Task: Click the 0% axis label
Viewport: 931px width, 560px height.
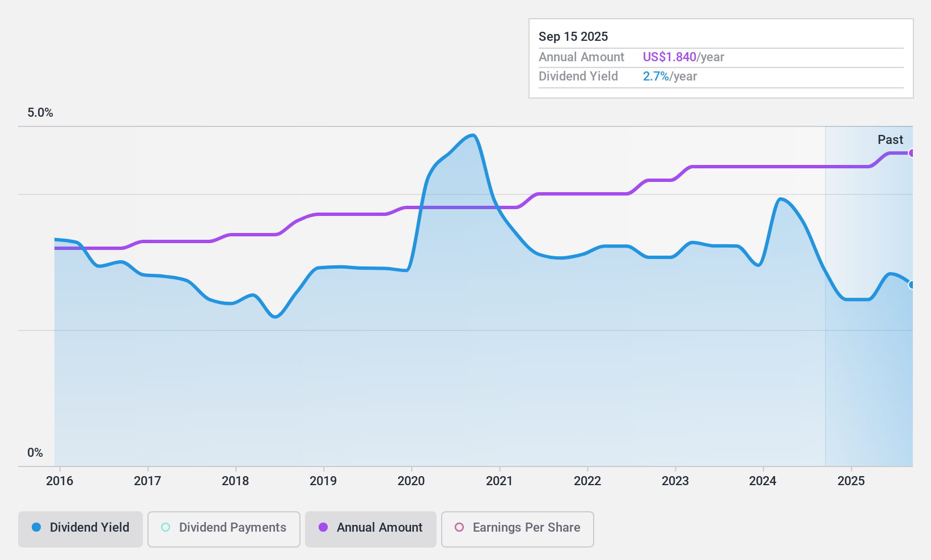Action: (x=35, y=452)
